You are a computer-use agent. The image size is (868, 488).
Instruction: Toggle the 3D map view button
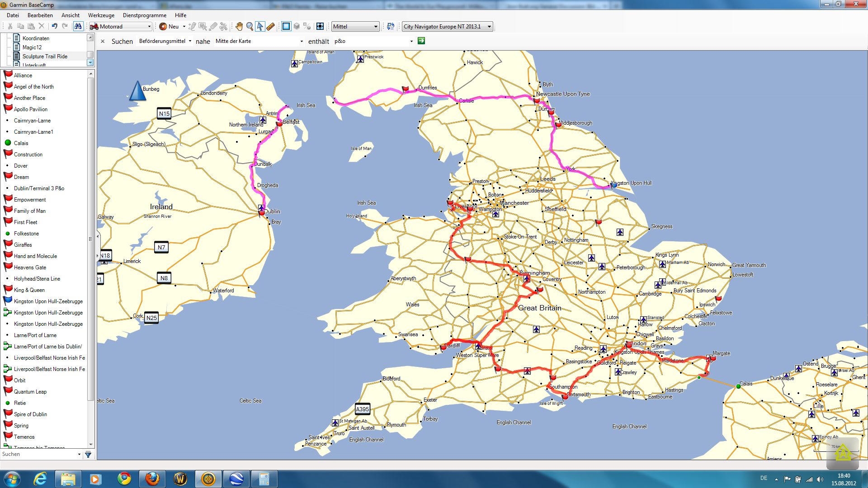coord(297,27)
